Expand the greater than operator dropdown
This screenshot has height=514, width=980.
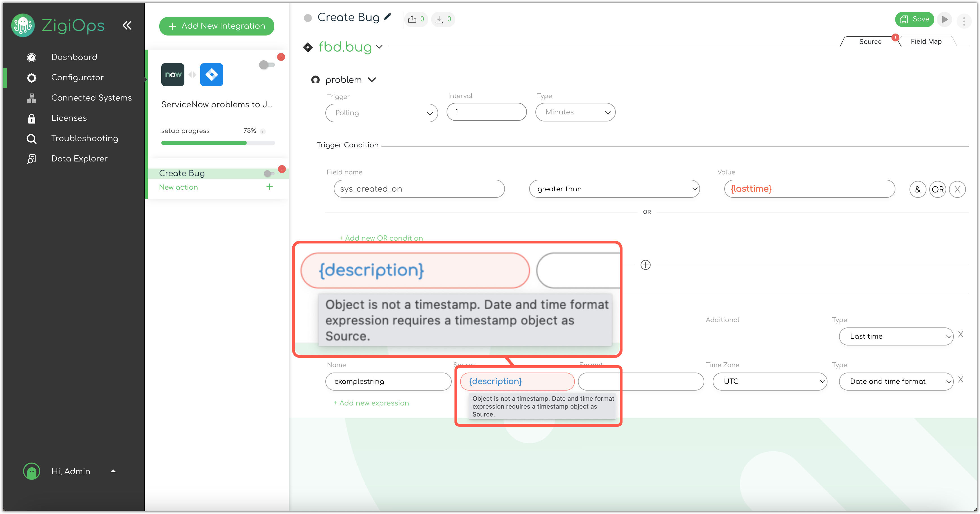[614, 189]
